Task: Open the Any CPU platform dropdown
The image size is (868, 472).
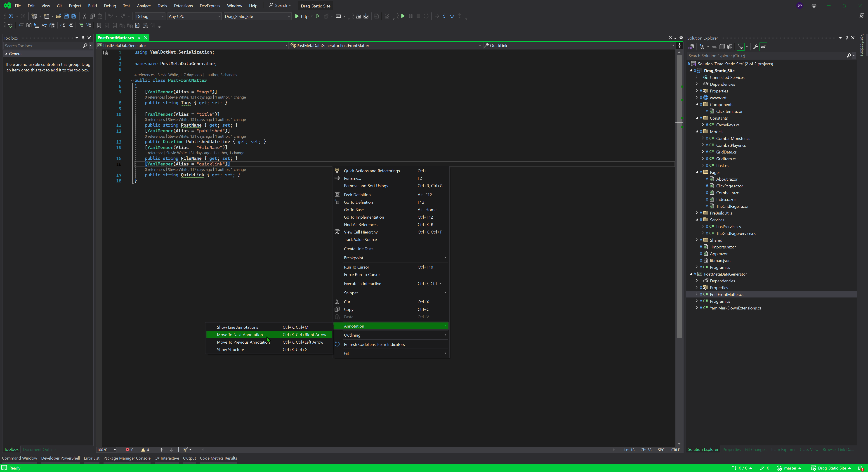Action: click(194, 16)
